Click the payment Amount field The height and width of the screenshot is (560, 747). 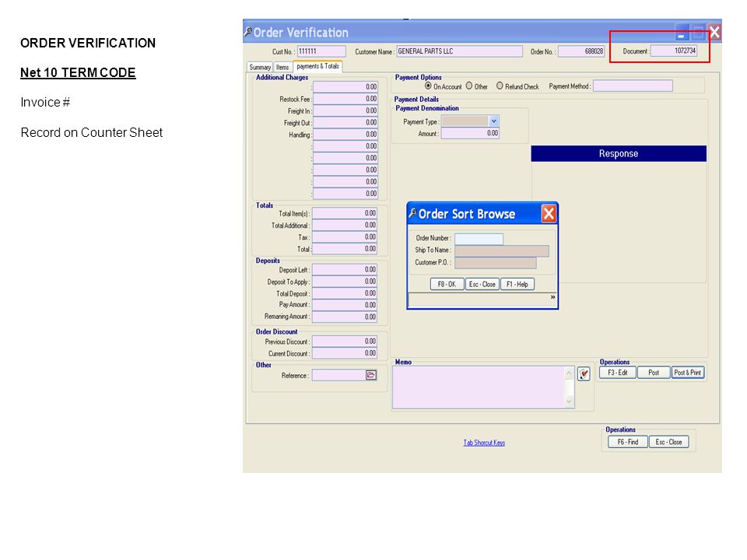[470, 133]
